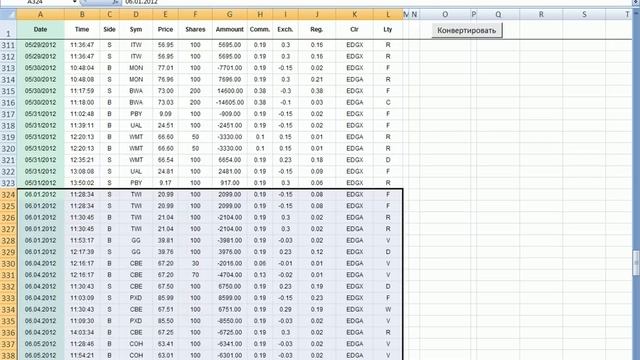
Task: Select row 1 header
Action: tap(8, 30)
